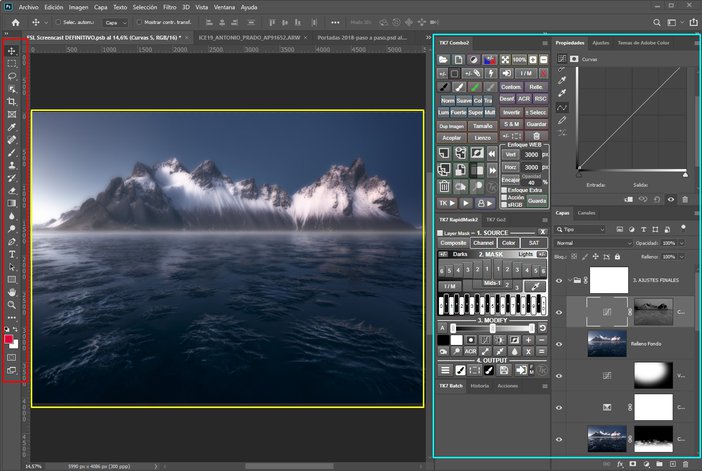Image resolution: width=702 pixels, height=471 pixels.
Task: Select the Eraser tool
Action: [12, 190]
